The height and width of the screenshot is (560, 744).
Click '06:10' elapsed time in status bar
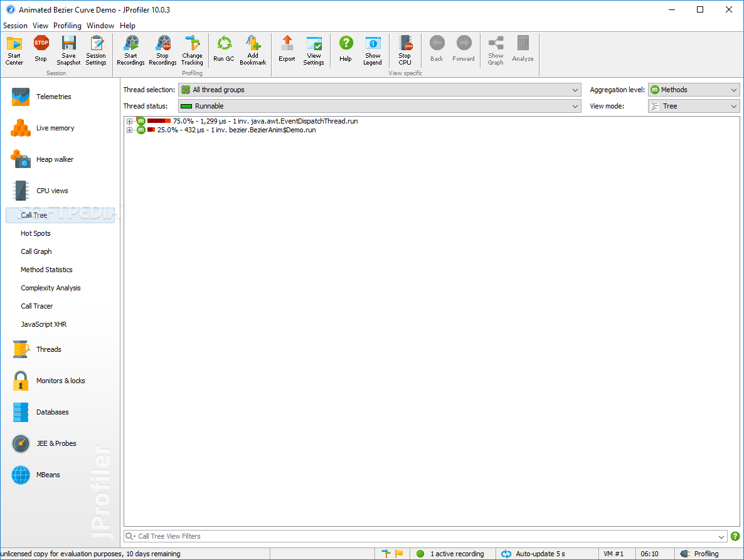[x=649, y=554]
